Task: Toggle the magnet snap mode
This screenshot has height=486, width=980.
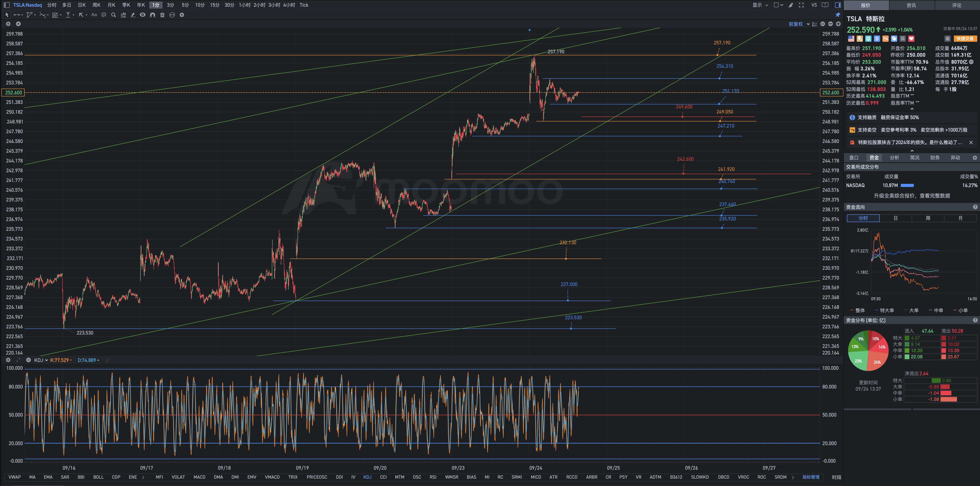Action: pyautogui.click(x=153, y=15)
